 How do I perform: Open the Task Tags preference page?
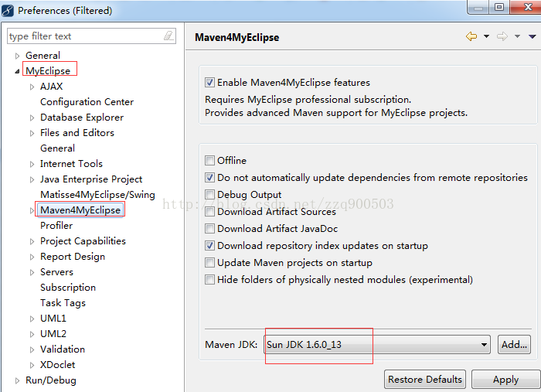63,303
